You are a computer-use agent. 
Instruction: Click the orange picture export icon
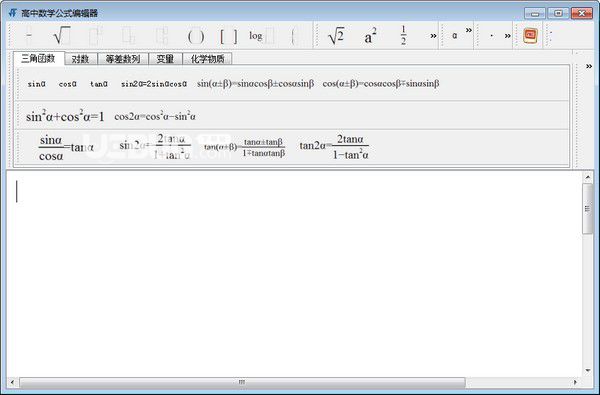[x=530, y=36]
